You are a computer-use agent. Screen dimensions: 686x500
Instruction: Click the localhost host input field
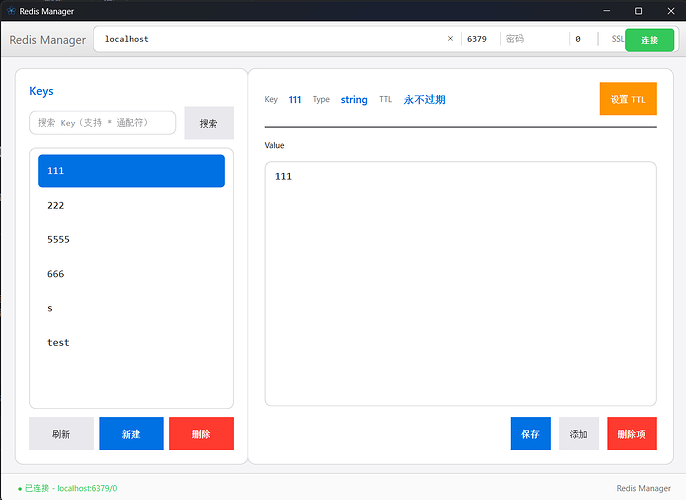pyautogui.click(x=273, y=39)
